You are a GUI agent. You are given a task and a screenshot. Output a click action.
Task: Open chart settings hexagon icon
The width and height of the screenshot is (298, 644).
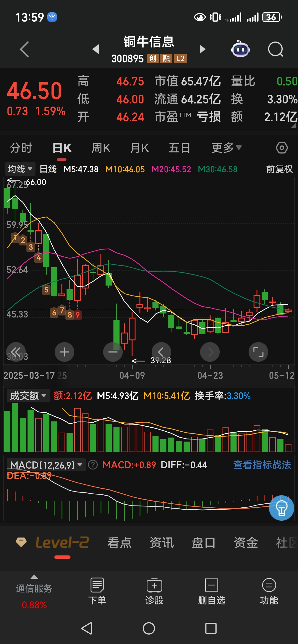(x=282, y=148)
